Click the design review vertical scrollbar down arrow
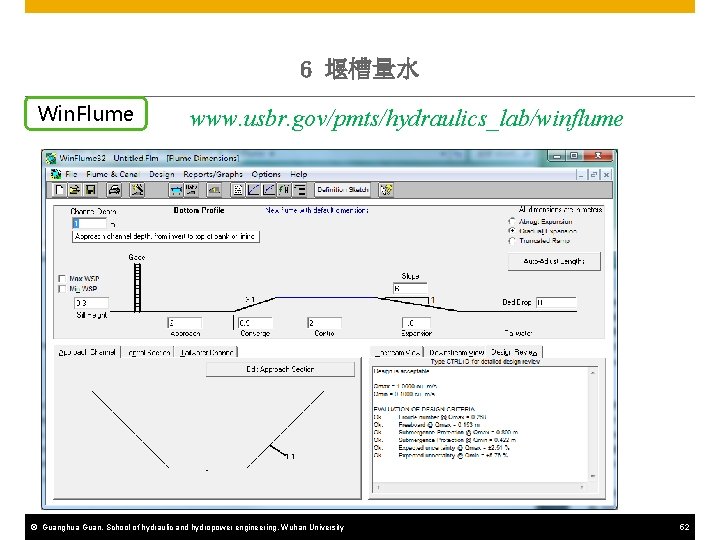 [593, 476]
